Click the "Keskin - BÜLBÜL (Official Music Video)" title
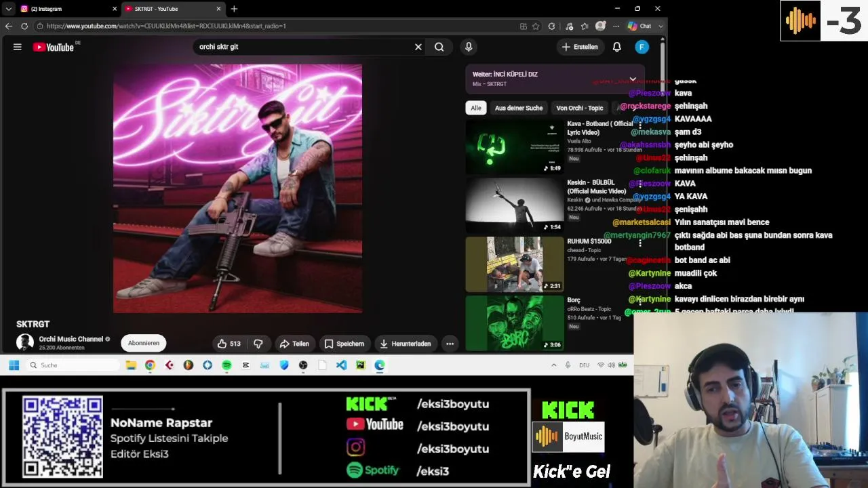 [x=597, y=187]
